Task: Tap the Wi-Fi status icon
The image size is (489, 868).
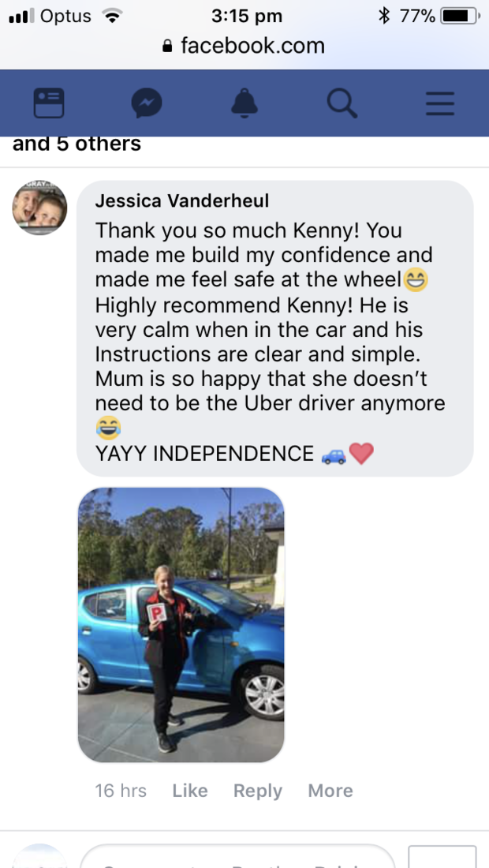Action: 112,16
